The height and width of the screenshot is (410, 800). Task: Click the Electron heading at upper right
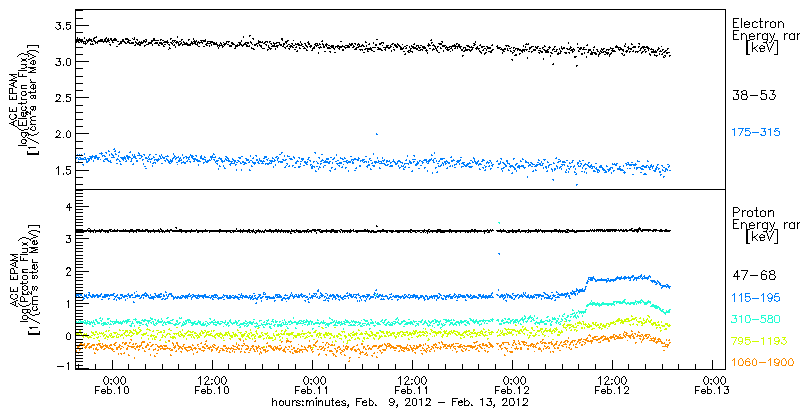tap(758, 23)
